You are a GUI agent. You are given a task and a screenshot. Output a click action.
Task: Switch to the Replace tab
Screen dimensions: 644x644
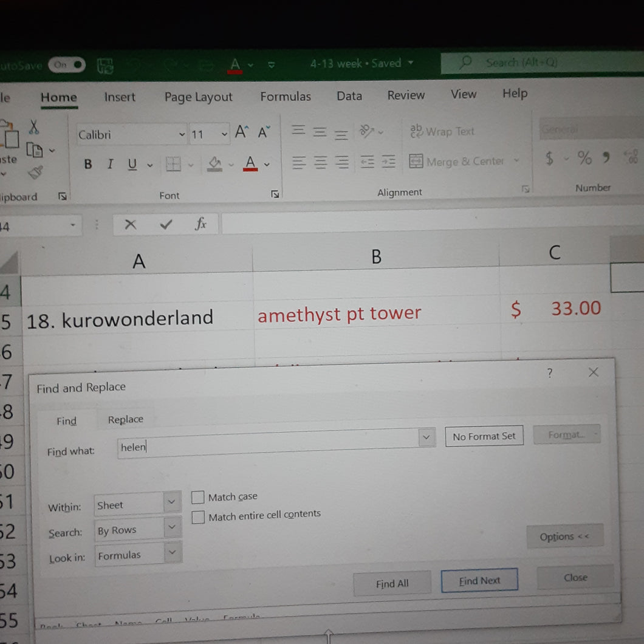(126, 419)
